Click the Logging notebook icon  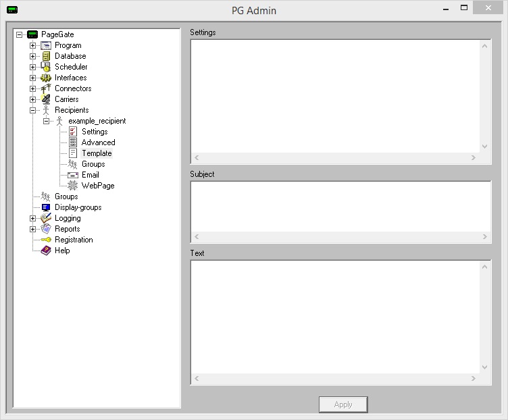[x=46, y=218]
